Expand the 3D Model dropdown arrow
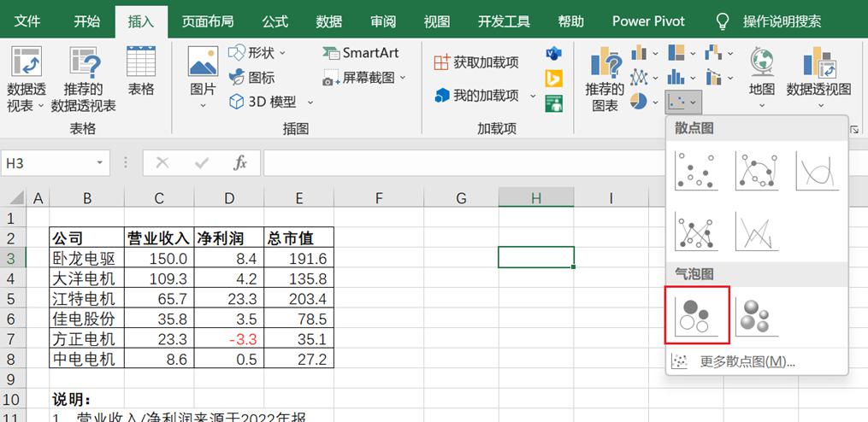This screenshot has height=422, width=868. [310, 102]
